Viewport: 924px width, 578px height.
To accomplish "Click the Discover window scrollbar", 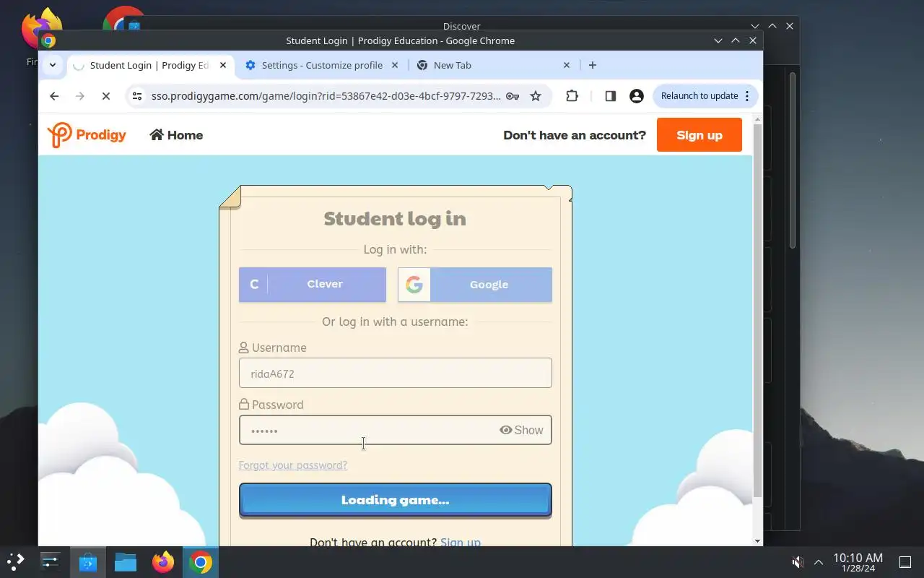I will 792,160.
